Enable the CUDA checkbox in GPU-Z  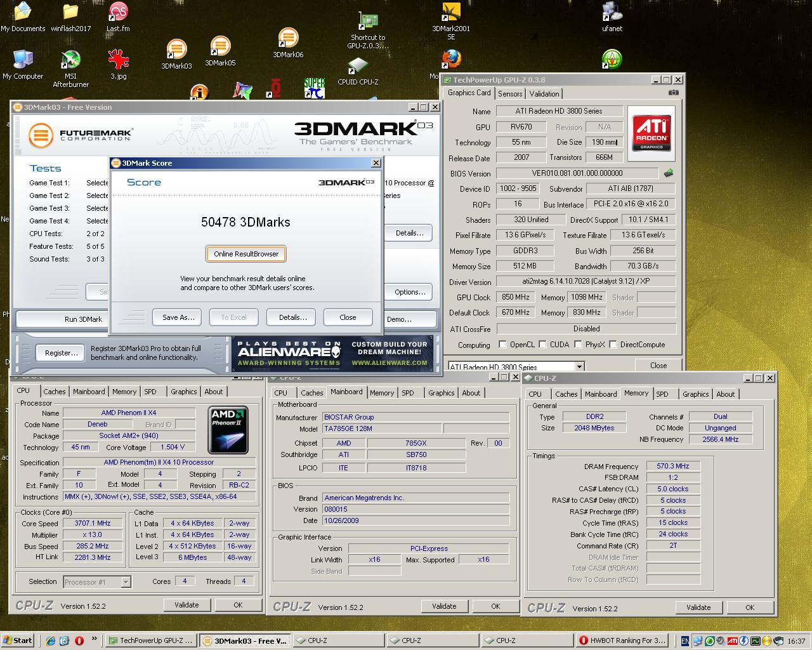pos(542,345)
